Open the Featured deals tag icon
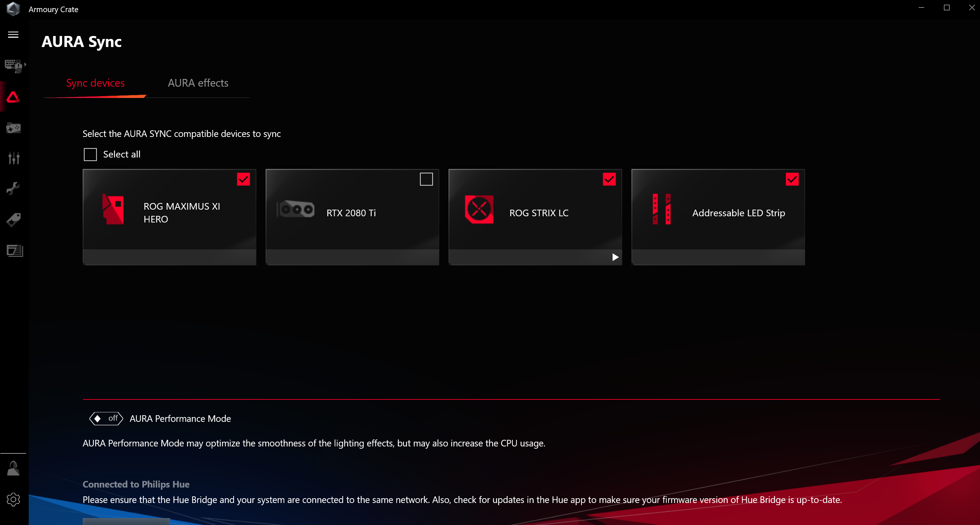Viewport: 980px width, 525px height. 14,220
